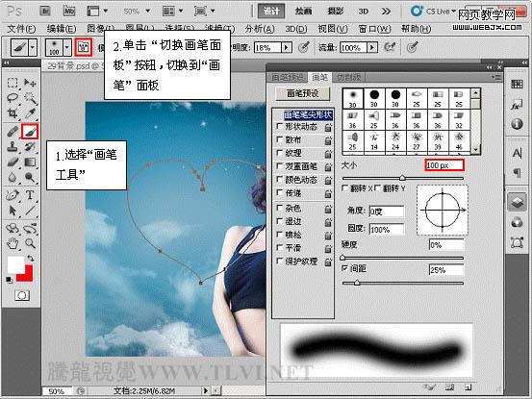The width and height of the screenshot is (532, 399).
Task: Expand the 流量 flow value arrow
Action: [x=372, y=47]
